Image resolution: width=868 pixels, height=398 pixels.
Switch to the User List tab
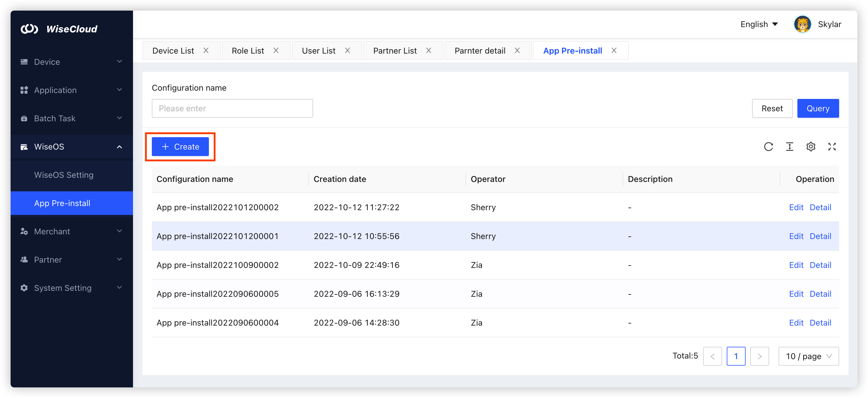coord(318,51)
